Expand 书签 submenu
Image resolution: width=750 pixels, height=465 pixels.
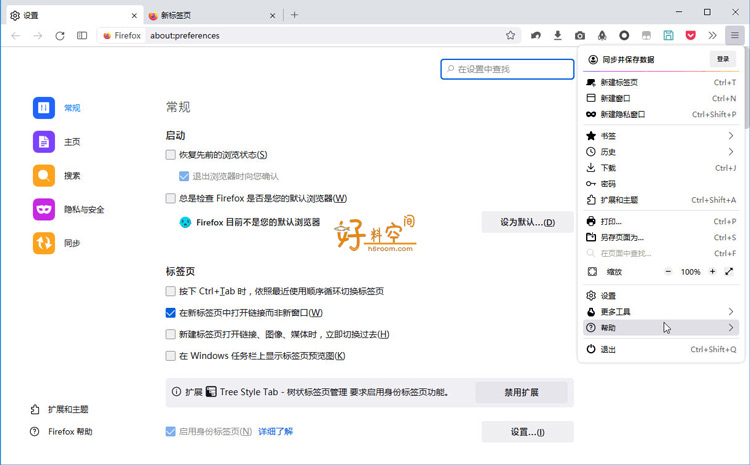point(661,136)
